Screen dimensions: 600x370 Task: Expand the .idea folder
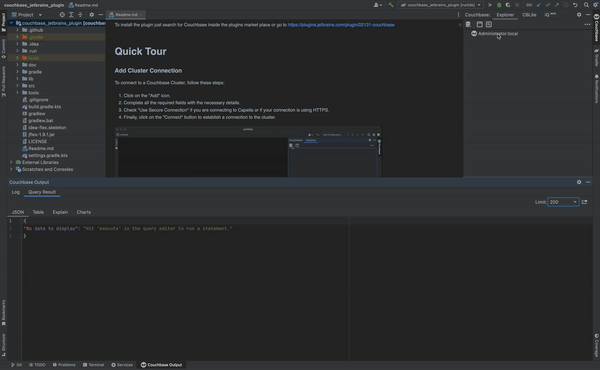click(17, 44)
